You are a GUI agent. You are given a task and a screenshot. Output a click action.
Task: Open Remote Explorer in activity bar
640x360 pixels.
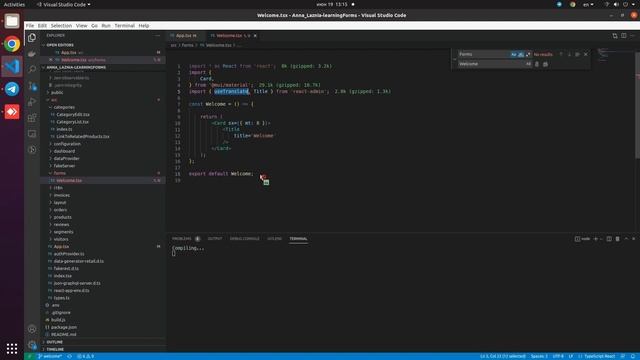click(32, 134)
